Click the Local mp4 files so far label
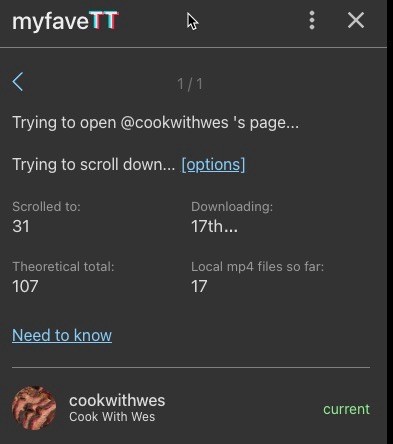The height and width of the screenshot is (444, 393). [257, 267]
